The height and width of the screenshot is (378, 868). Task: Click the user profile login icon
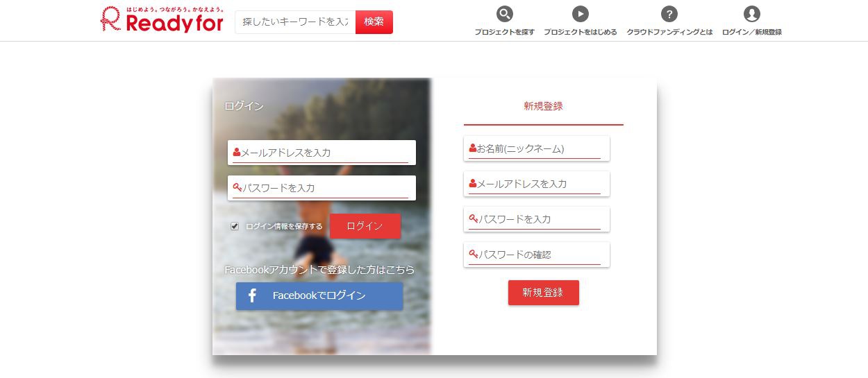pos(752,14)
